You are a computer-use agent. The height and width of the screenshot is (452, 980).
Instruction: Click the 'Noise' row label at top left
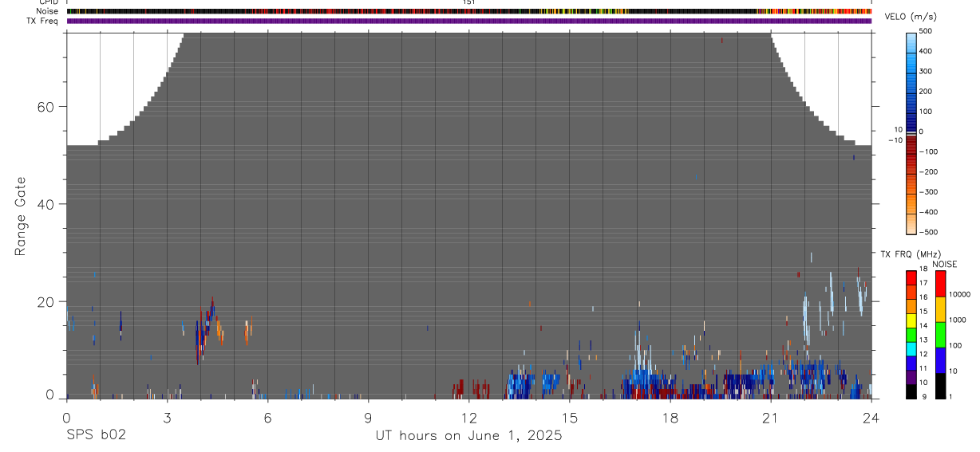(47, 11)
